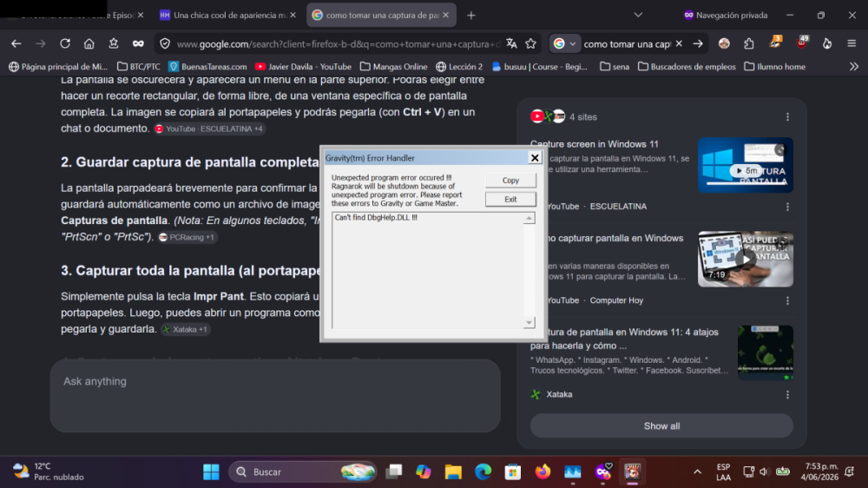Screen dimensions: 868x488
Task: Click the 'YouTube · ESCUELATINA +4' source chip
Action: (x=209, y=129)
